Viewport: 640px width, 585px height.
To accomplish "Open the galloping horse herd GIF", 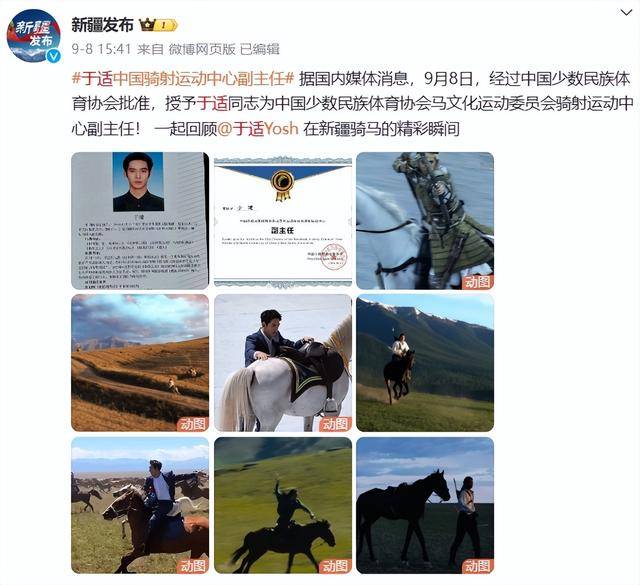I will (140, 505).
